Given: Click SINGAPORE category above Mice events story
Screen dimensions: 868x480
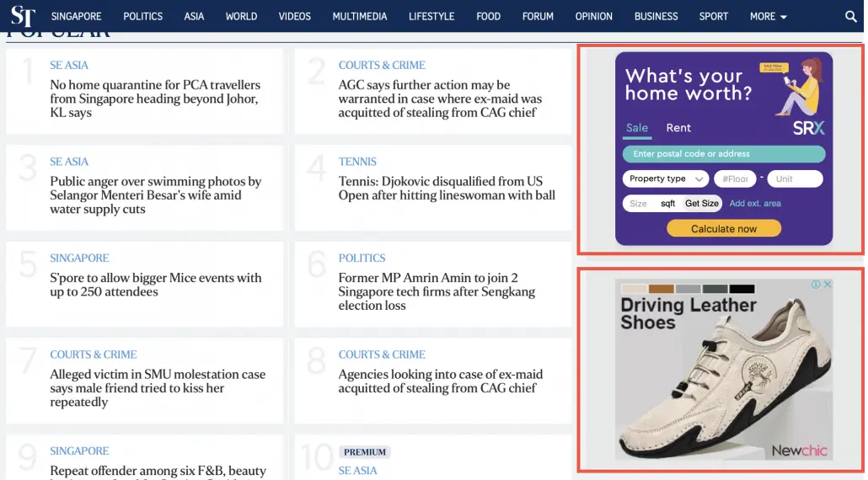Looking at the screenshot, I should [79, 259].
